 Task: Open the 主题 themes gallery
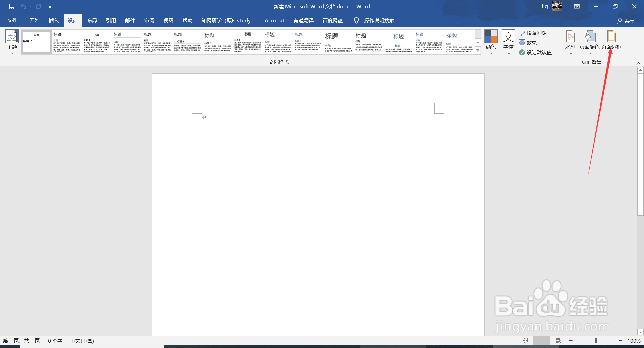(x=12, y=42)
